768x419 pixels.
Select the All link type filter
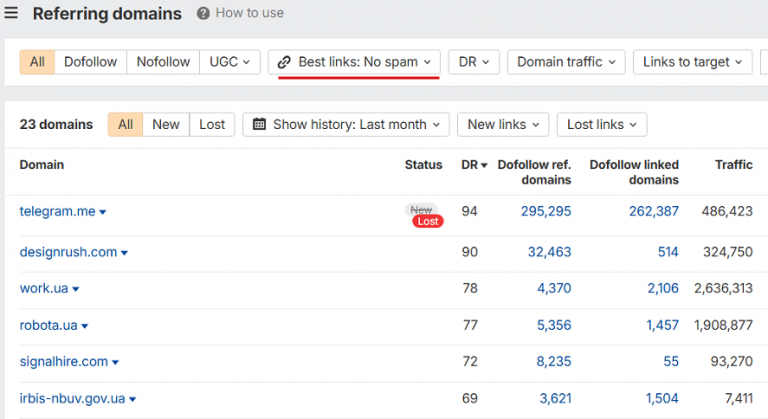[37, 62]
